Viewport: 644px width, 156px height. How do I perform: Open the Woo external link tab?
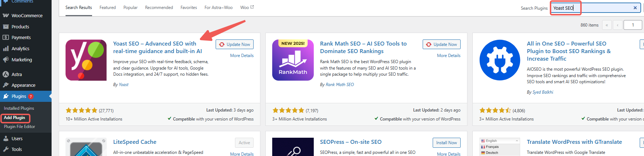click(x=247, y=8)
